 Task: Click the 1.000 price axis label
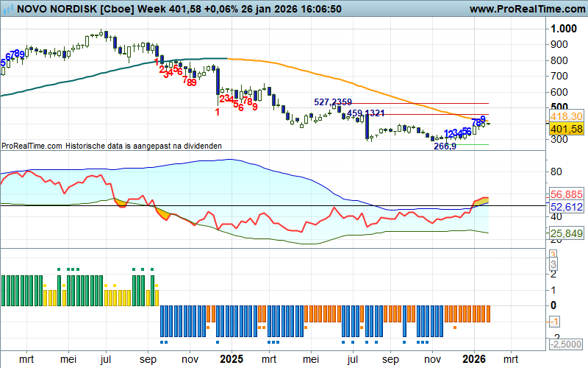point(564,29)
